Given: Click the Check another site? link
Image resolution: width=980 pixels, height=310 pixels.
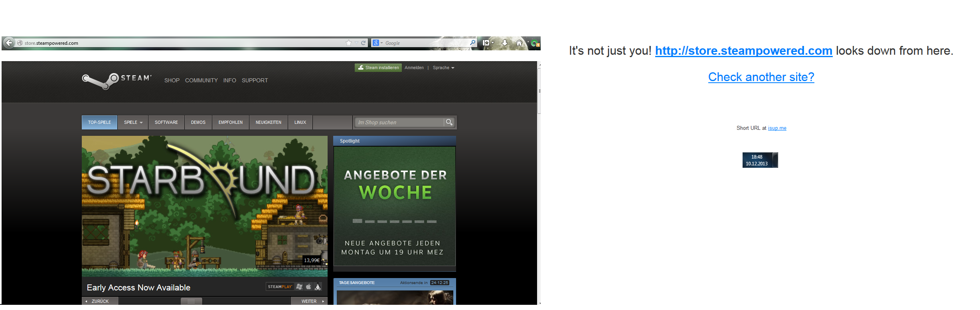Looking at the screenshot, I should pyautogui.click(x=761, y=77).
